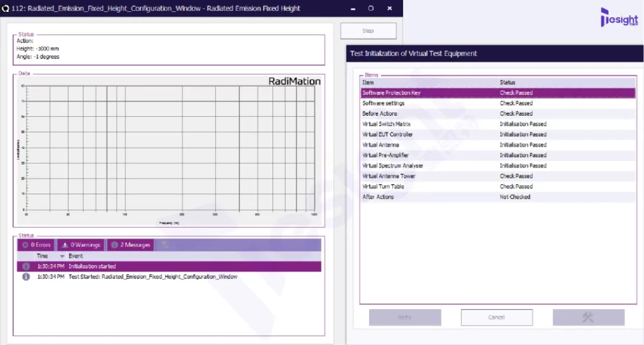Sort events by Time column
Screen dimensions: 644x345
click(x=50, y=256)
